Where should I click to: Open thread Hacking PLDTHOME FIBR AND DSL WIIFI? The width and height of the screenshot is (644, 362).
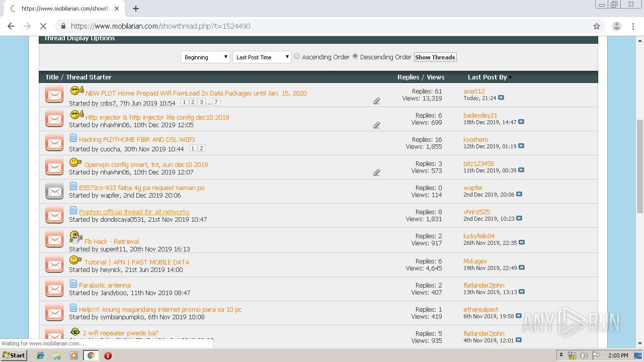[x=137, y=139]
